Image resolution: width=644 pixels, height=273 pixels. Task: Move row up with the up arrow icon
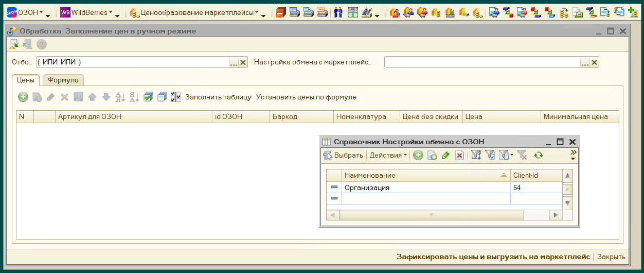92,97
